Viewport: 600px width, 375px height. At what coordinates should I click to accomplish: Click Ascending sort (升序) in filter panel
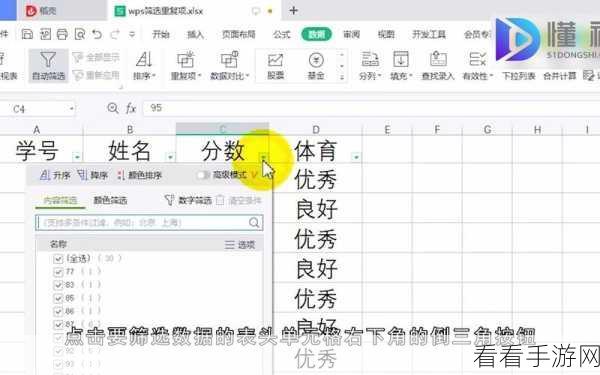point(55,176)
